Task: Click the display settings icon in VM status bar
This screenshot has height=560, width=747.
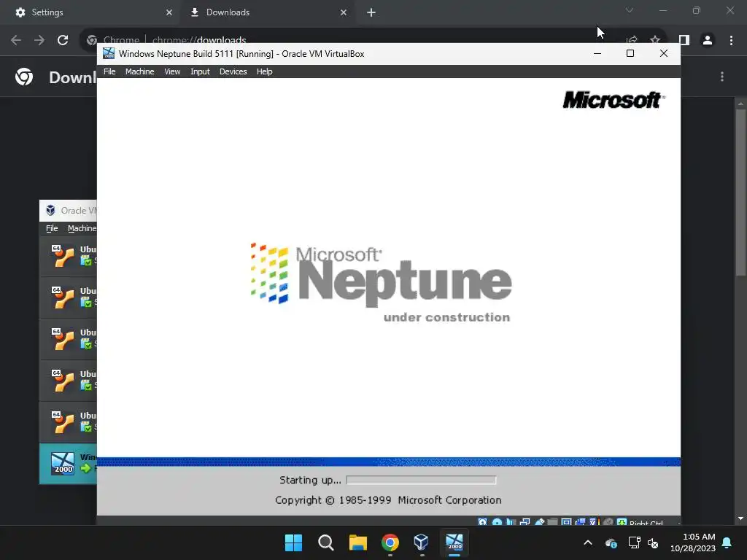Action: pyautogui.click(x=566, y=522)
